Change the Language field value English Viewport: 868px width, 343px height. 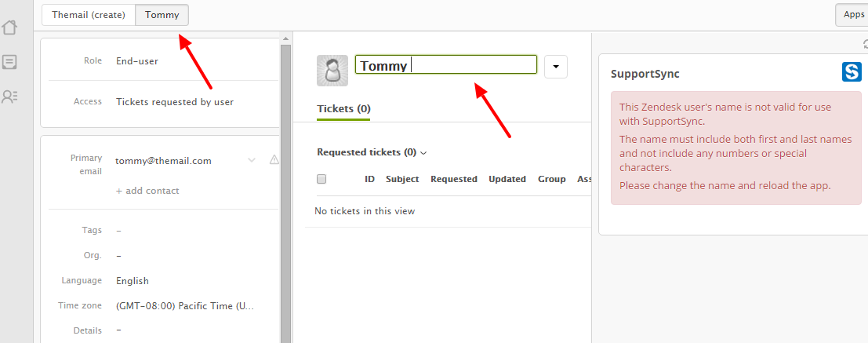pos(133,280)
